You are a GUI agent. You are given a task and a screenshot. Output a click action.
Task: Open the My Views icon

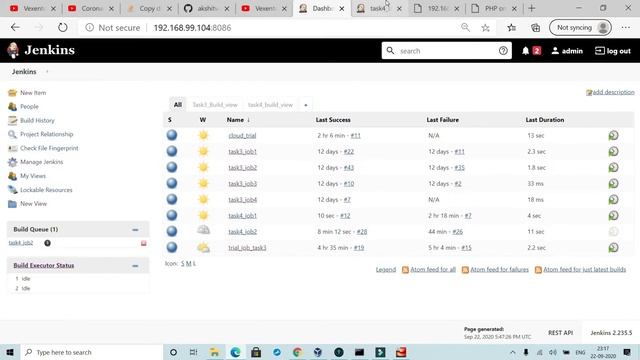[x=13, y=176]
